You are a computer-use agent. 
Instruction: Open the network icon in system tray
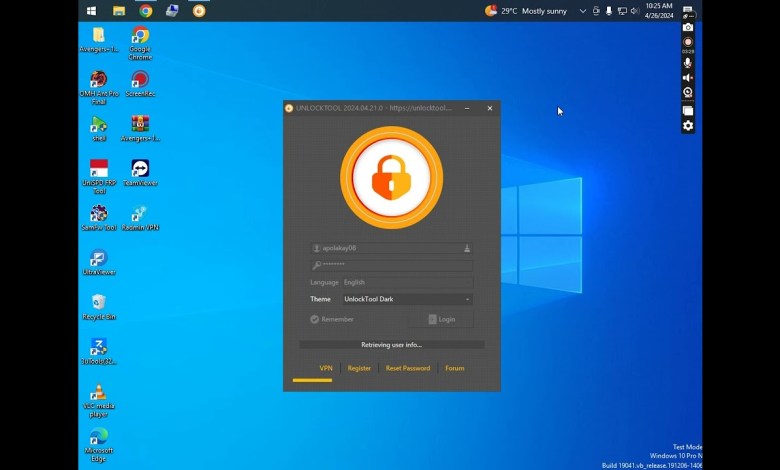[622, 11]
